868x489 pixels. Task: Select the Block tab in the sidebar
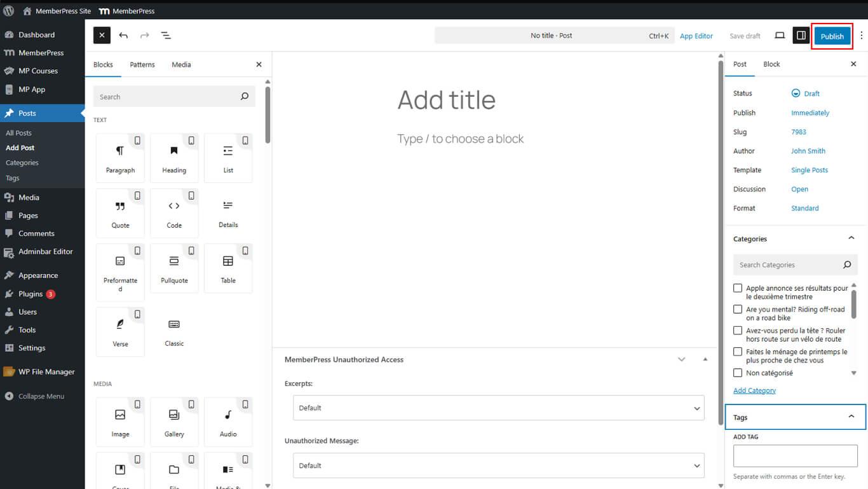pos(771,64)
